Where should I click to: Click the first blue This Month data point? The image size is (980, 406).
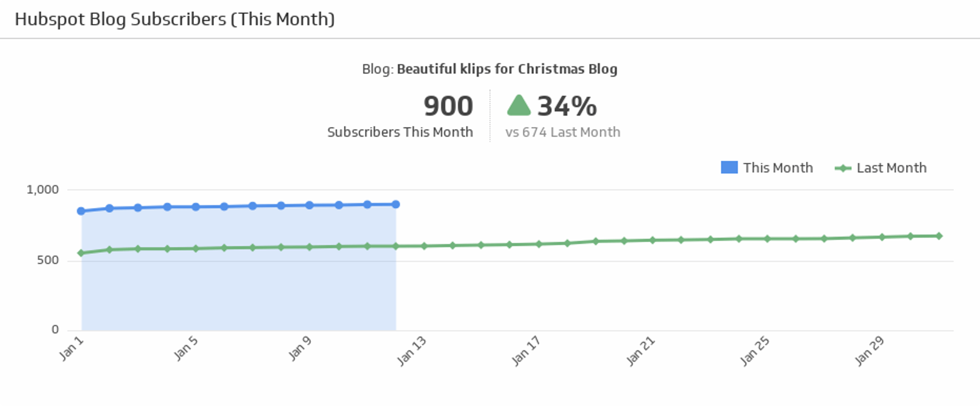[x=81, y=211]
